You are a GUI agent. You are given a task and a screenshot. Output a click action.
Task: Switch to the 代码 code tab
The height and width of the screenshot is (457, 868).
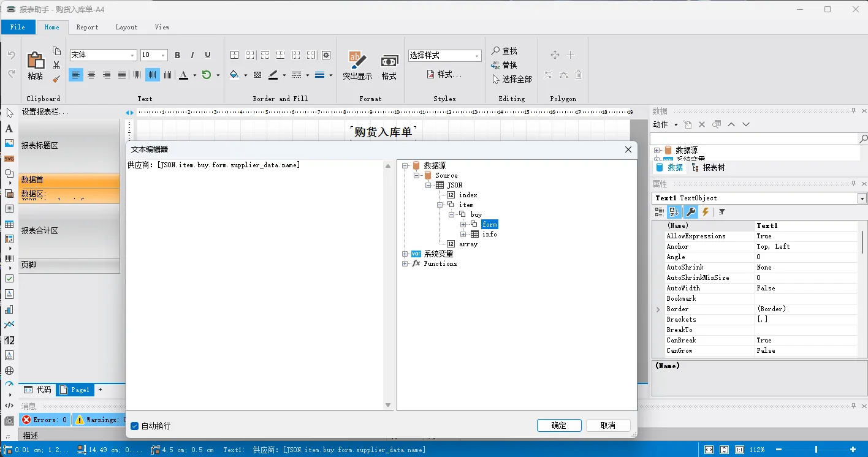[37, 390]
